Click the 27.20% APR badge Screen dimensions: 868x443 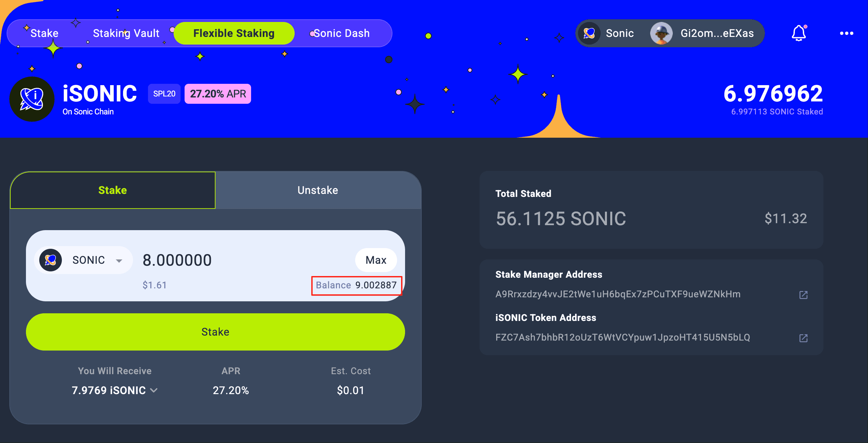click(x=218, y=94)
